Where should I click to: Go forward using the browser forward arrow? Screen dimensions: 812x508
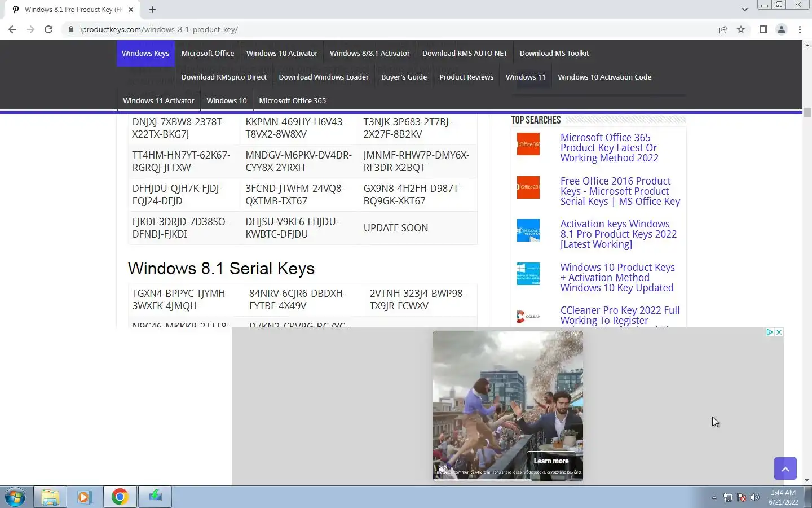(30, 29)
